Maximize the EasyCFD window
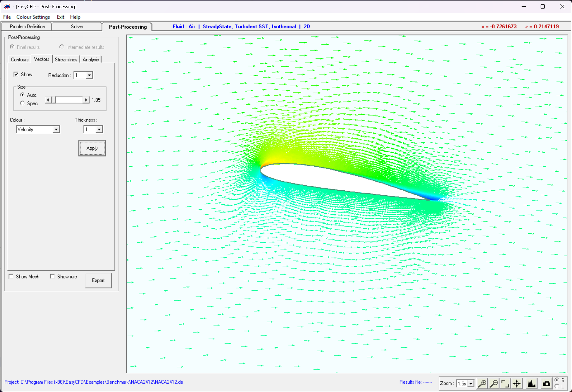Viewport: 572px width, 392px height. click(543, 6)
